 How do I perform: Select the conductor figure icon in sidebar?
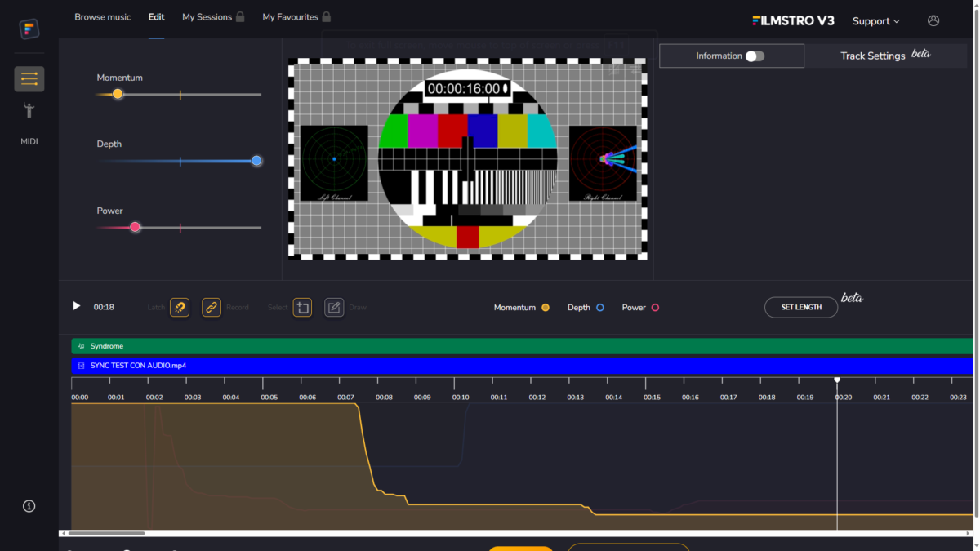click(29, 110)
